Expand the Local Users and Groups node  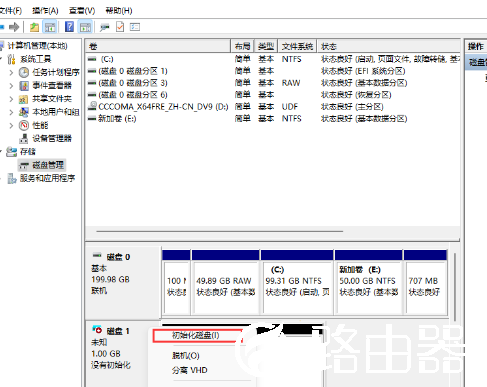[11, 112]
